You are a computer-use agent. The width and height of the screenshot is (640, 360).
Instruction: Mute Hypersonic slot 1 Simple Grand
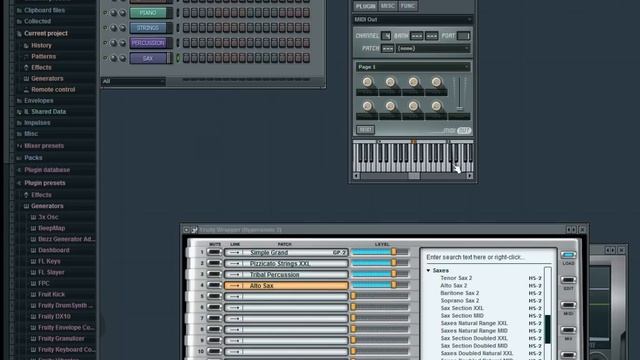coord(214,253)
